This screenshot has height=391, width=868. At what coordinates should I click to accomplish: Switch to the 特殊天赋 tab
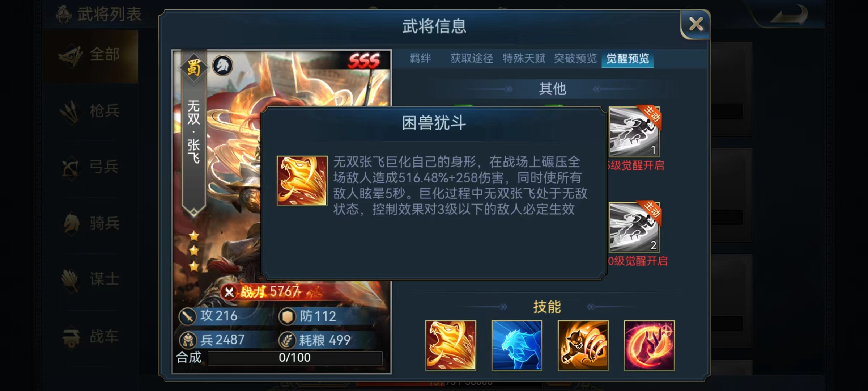(x=524, y=58)
